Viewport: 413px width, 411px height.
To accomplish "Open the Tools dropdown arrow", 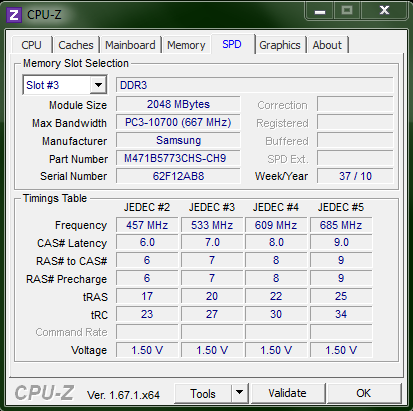I will click(x=239, y=393).
